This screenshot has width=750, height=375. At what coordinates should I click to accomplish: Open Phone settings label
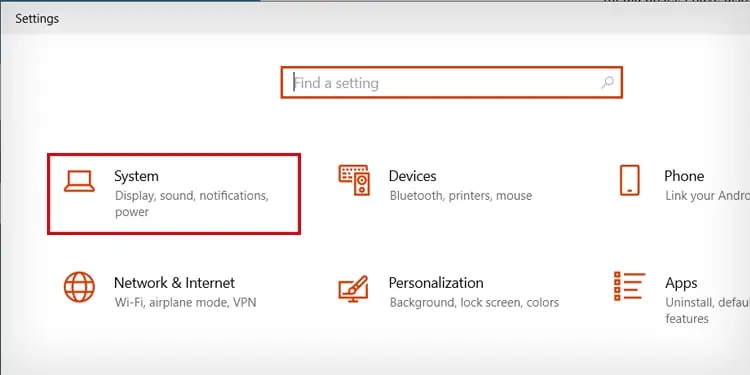pyautogui.click(x=684, y=176)
